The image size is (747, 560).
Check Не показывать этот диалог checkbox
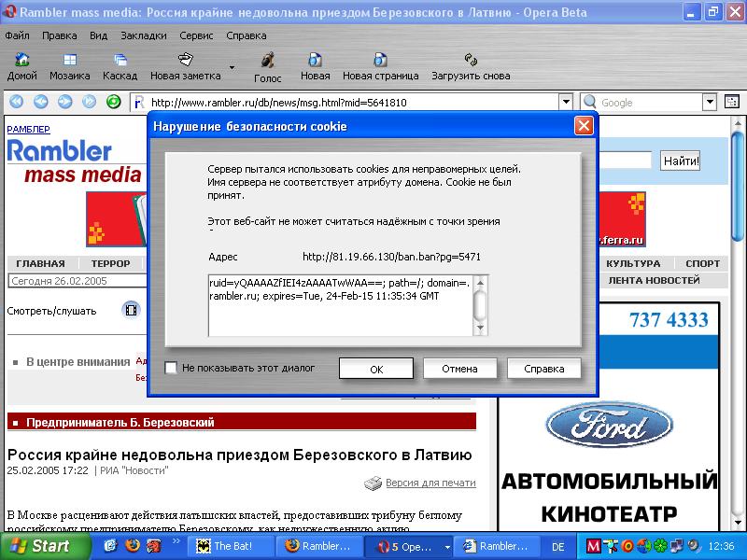[171, 368]
